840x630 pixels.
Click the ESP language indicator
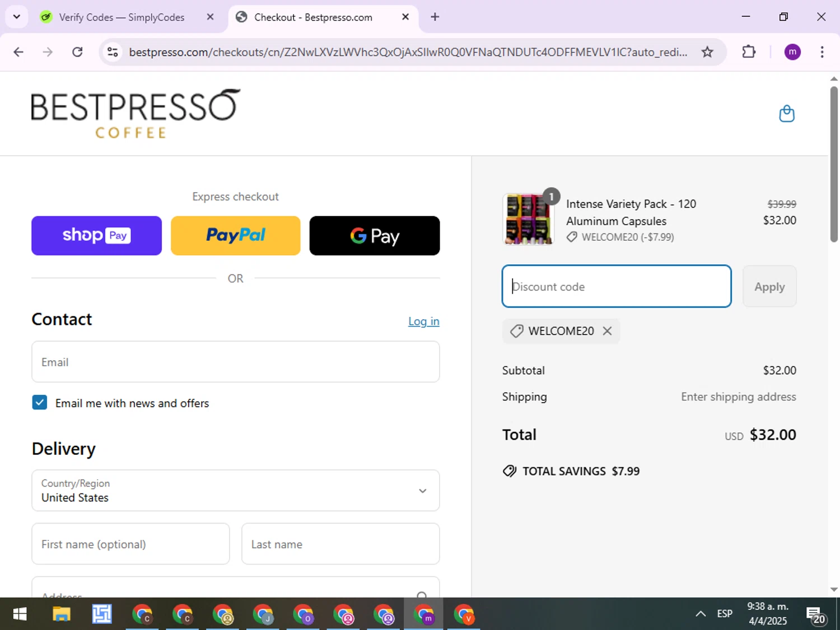point(725,614)
